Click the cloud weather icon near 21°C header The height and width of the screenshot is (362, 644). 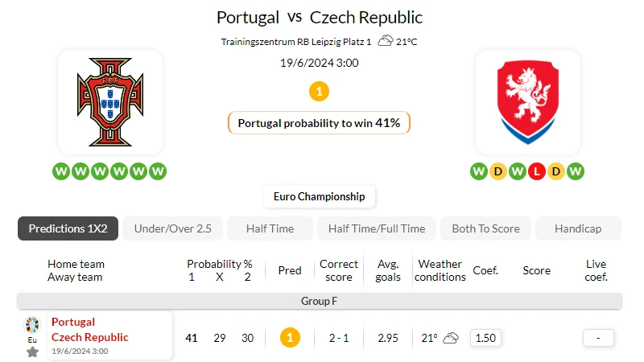tap(386, 41)
